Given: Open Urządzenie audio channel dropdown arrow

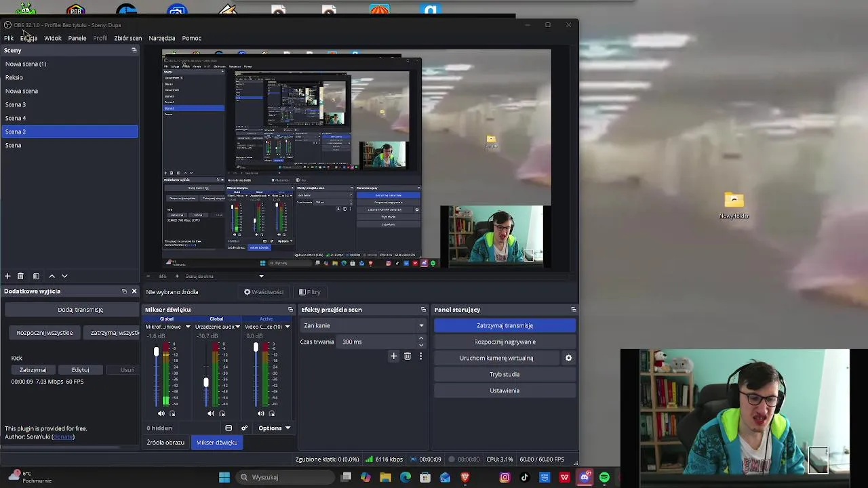Looking at the screenshot, I should click(237, 327).
